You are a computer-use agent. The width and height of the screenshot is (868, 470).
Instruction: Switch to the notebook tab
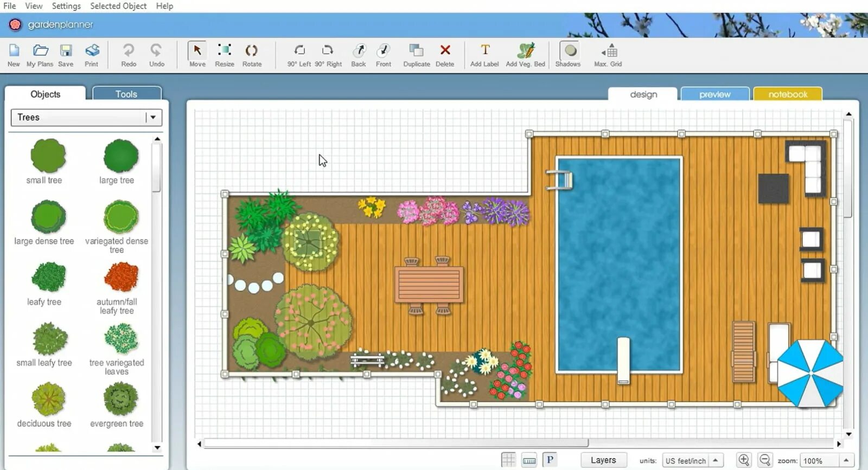pos(788,94)
